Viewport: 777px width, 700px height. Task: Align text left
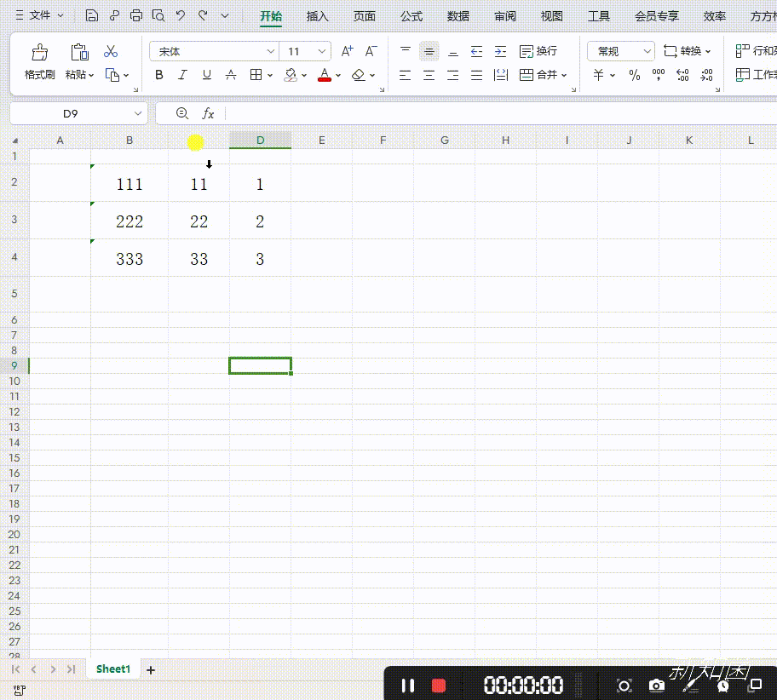click(406, 75)
